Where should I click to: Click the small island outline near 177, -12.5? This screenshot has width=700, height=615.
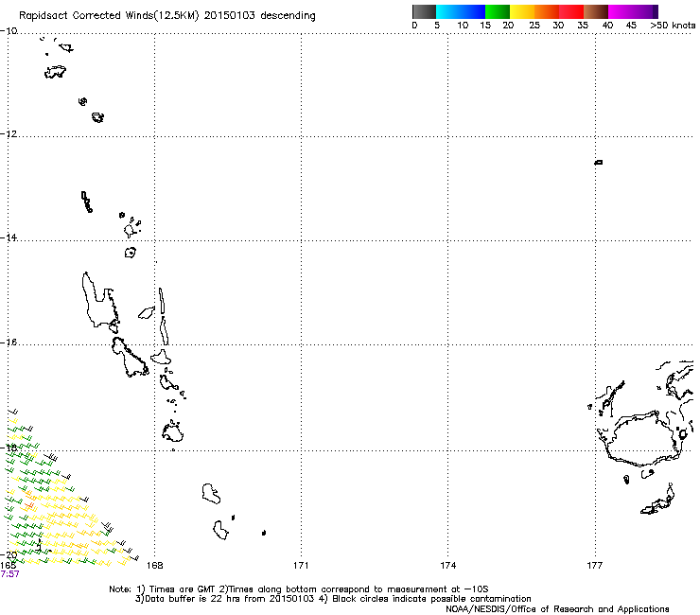598,162
